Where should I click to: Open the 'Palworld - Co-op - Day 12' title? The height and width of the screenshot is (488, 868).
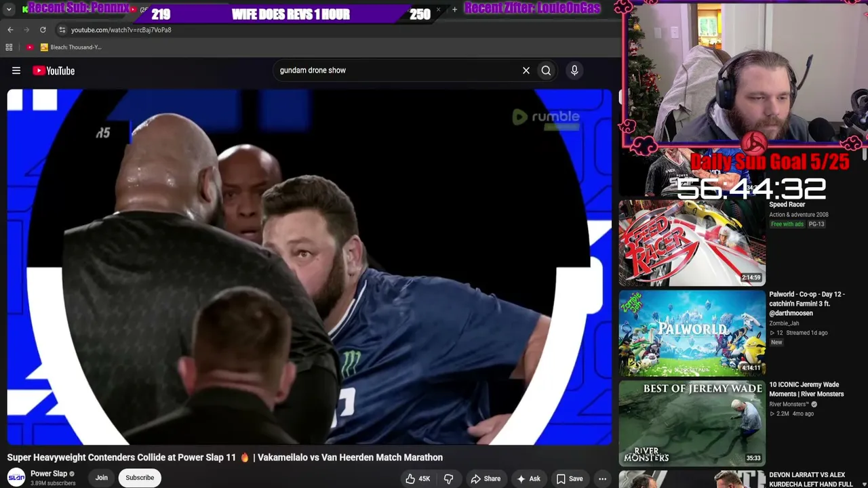tap(807, 304)
